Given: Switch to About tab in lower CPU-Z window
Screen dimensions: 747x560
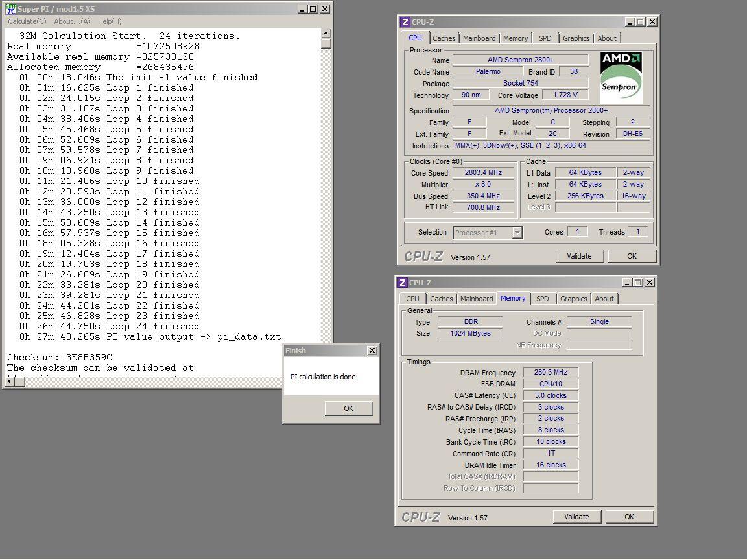Looking at the screenshot, I should point(604,299).
